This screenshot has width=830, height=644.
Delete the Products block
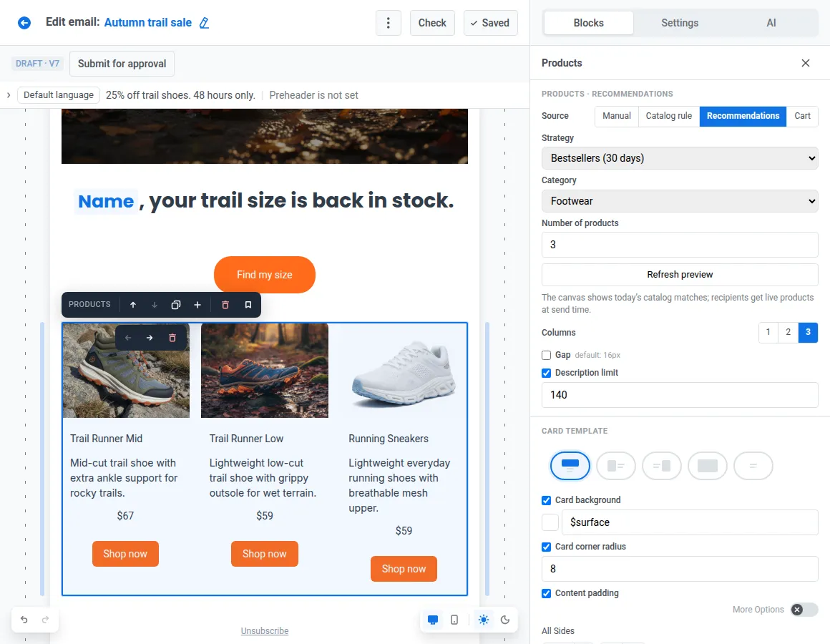click(x=225, y=305)
